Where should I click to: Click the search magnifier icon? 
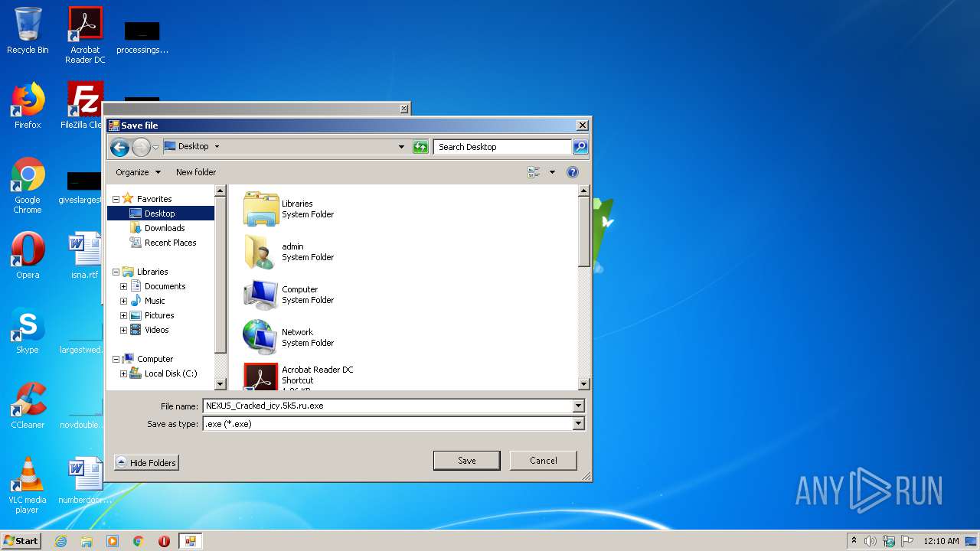(580, 147)
